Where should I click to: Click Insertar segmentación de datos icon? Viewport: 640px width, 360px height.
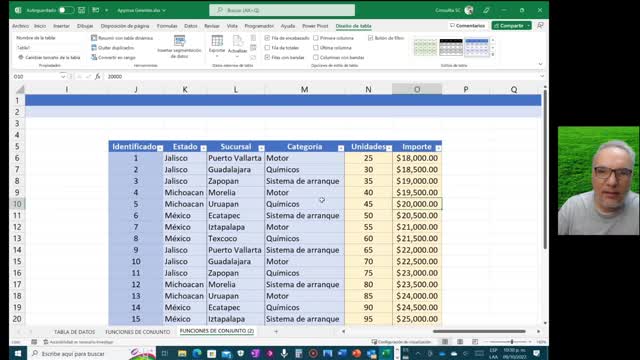[x=179, y=41]
